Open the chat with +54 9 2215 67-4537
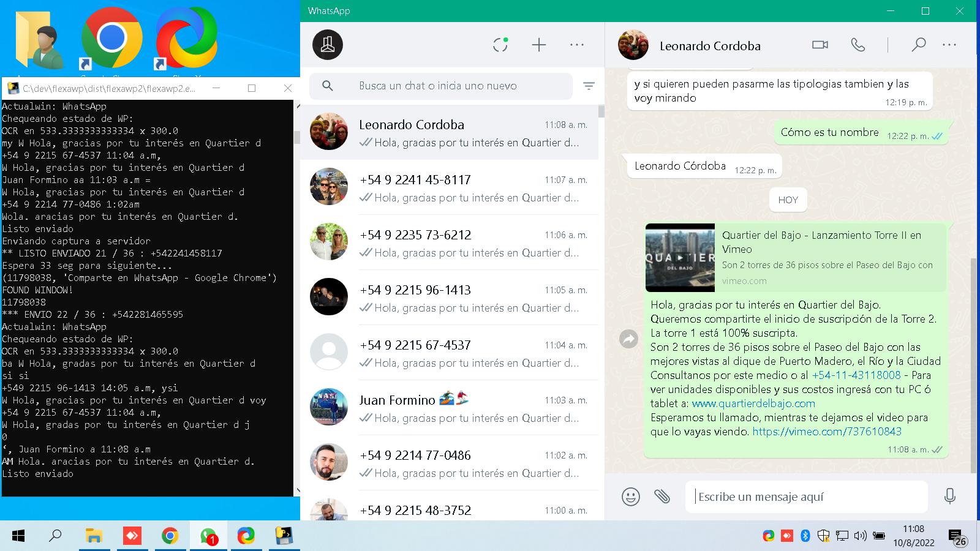The width and height of the screenshot is (980, 551). pos(449,353)
